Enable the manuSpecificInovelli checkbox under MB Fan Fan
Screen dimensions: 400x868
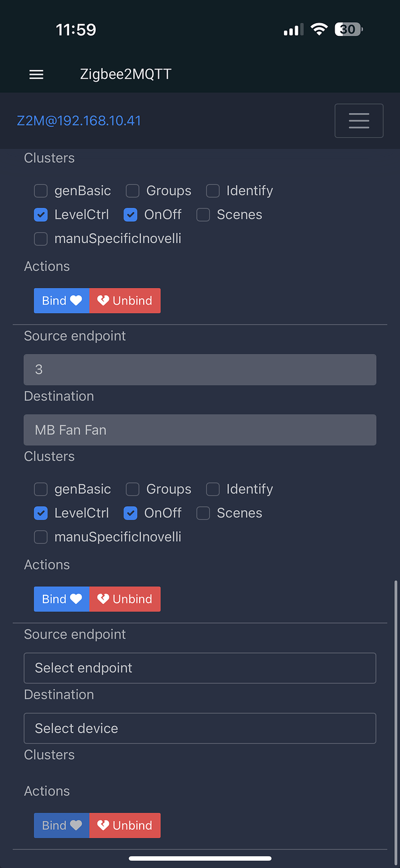(41, 537)
